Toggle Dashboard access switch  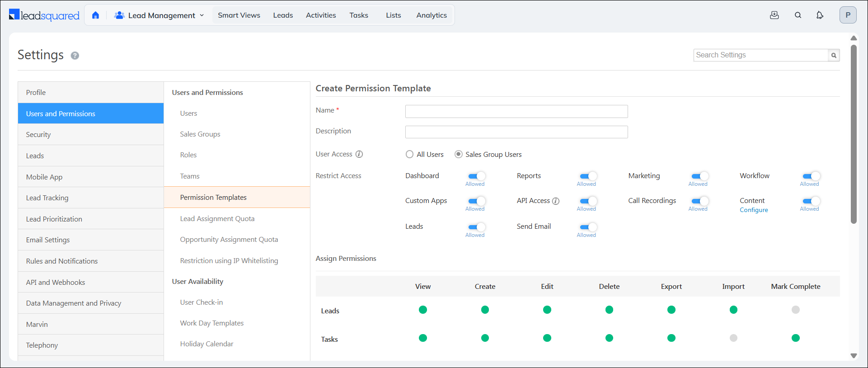coord(477,176)
